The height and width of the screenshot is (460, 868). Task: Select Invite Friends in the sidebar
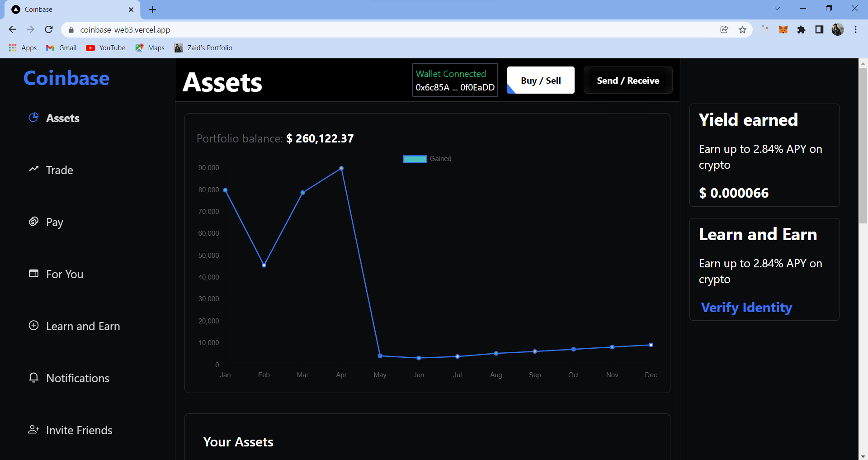pos(79,430)
